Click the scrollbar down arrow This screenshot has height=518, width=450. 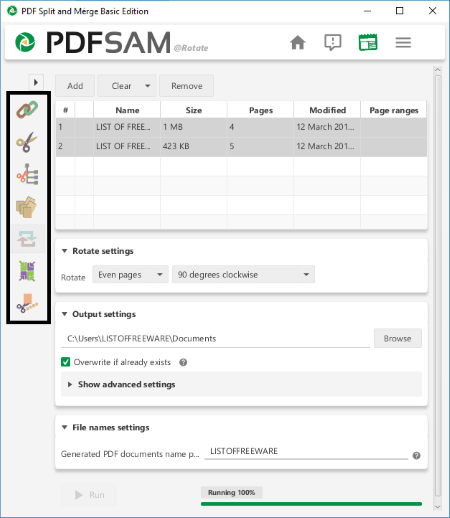pyautogui.click(x=438, y=507)
